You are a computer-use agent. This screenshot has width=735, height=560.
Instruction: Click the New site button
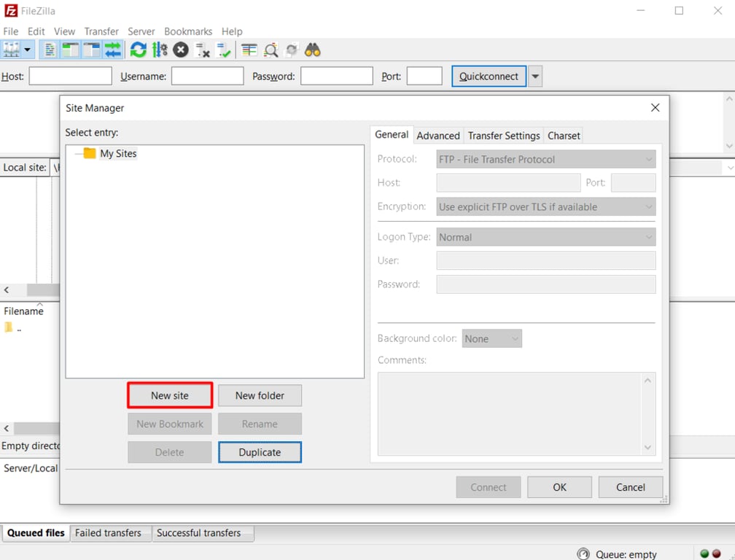[169, 394]
